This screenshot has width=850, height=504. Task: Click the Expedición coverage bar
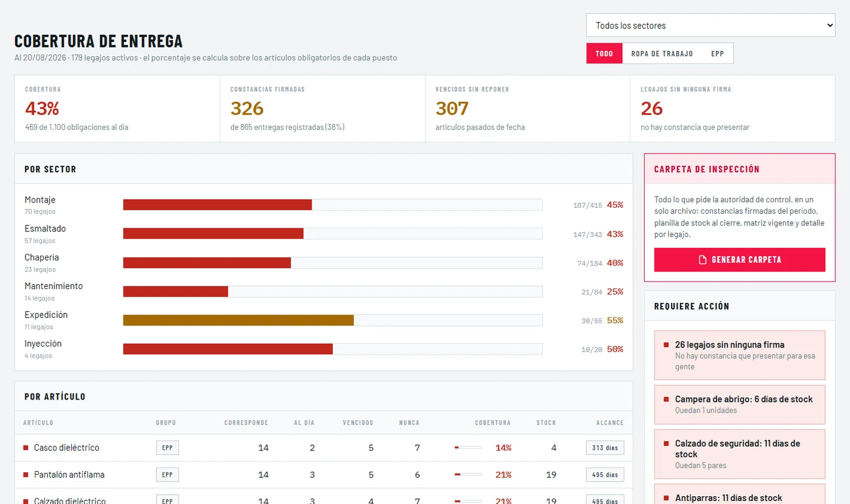tap(333, 320)
